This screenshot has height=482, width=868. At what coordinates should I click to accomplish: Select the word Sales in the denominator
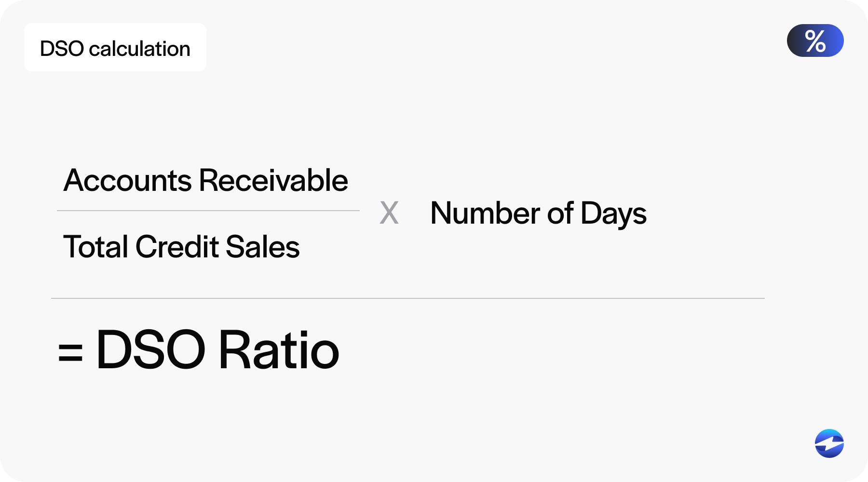[262, 247]
